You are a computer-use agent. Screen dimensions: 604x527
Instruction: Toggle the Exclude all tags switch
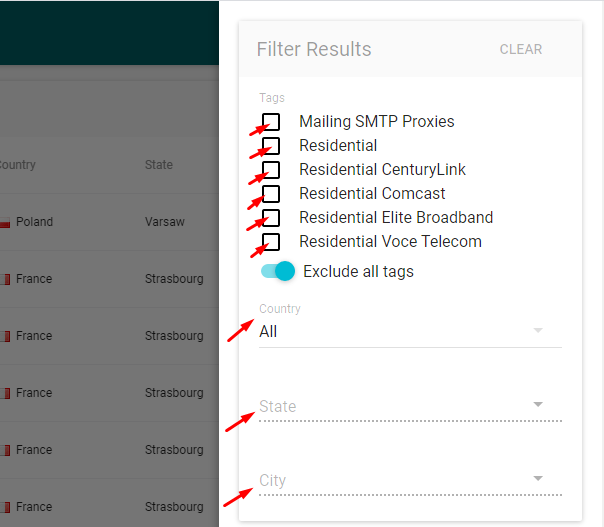278,271
